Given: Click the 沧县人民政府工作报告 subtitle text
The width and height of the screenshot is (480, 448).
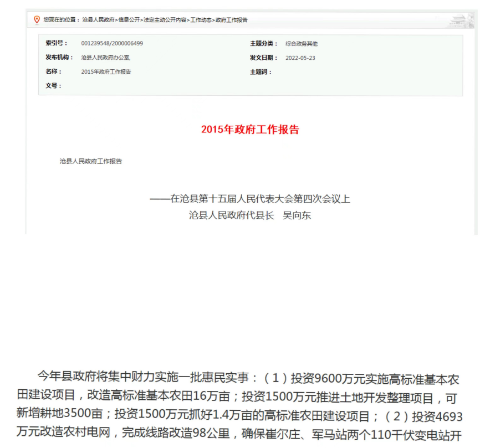Looking at the screenshot, I should (91, 161).
